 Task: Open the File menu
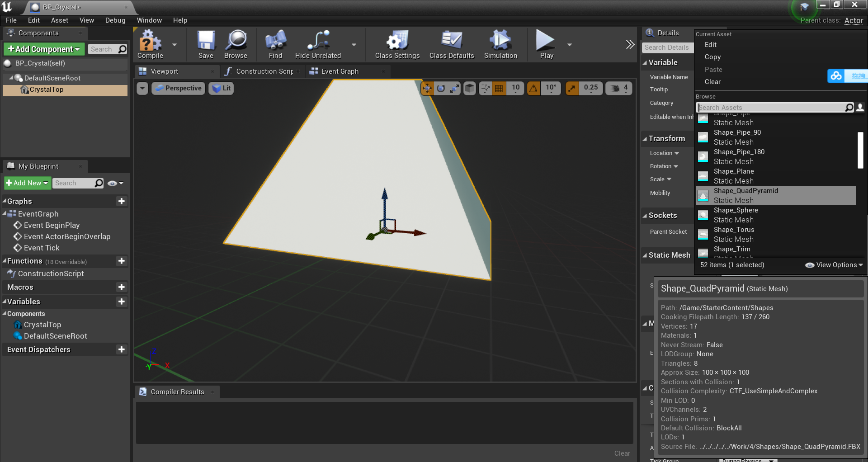pos(11,20)
